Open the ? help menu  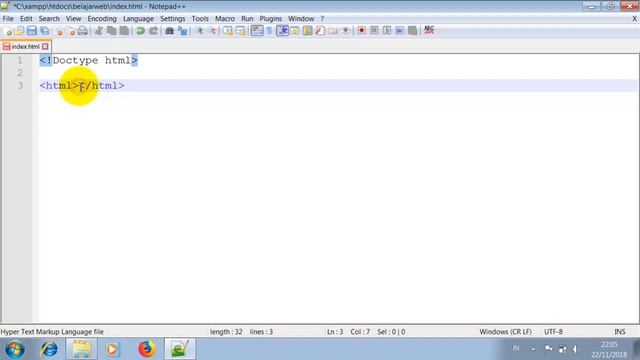coord(322,19)
